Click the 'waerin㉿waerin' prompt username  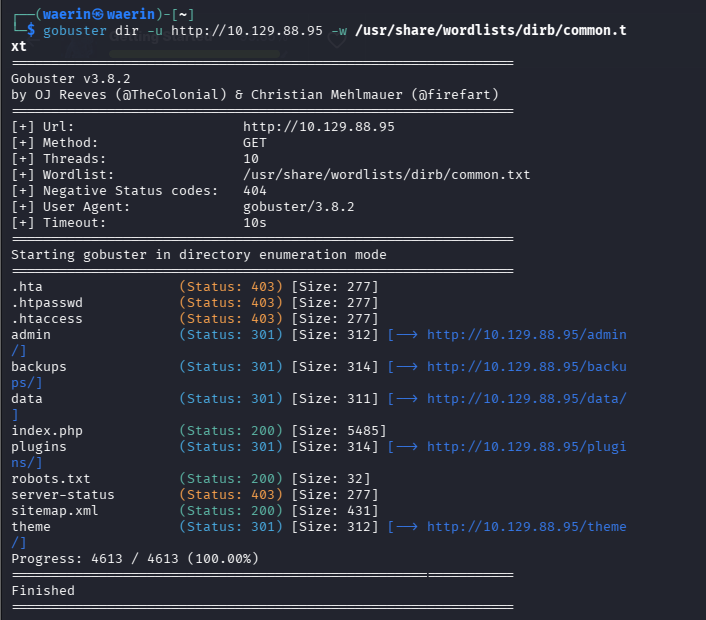[x=99, y=14]
